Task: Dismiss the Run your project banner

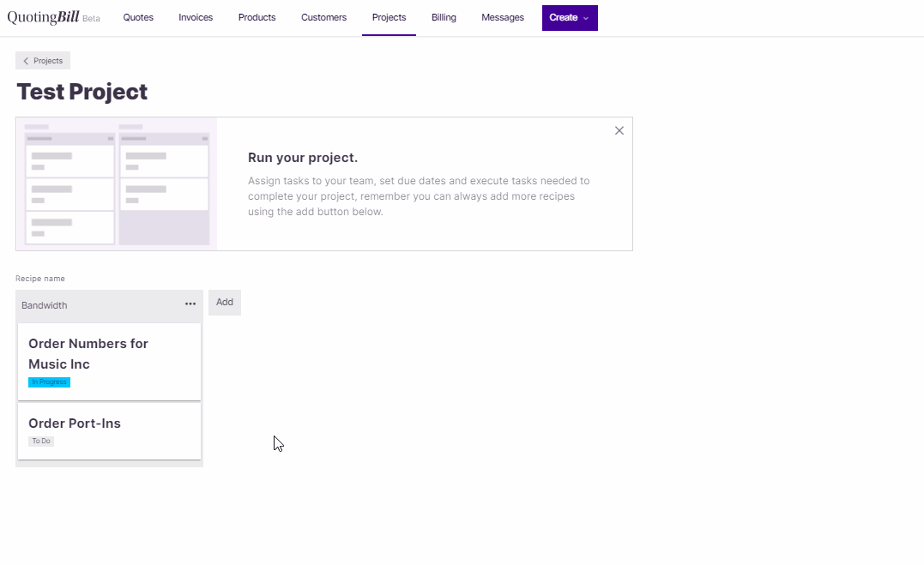Action: [619, 131]
